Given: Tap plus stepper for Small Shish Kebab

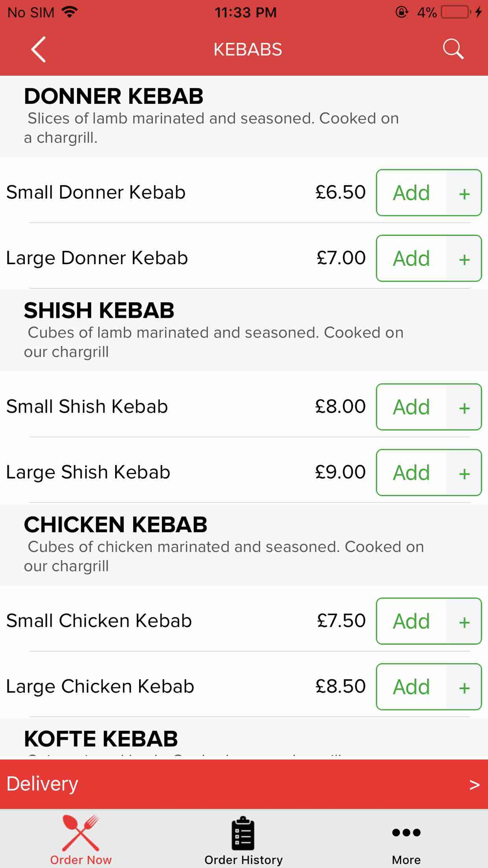Looking at the screenshot, I should (464, 407).
